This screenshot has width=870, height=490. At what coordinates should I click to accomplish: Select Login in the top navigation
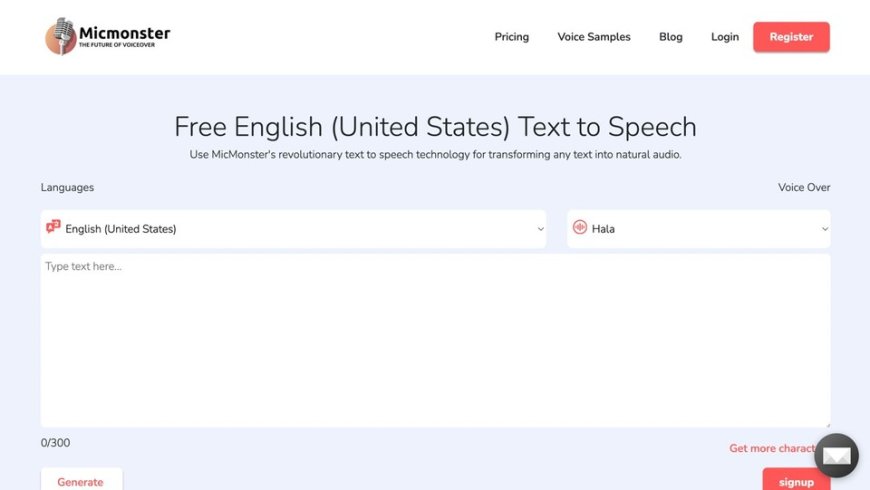(725, 37)
